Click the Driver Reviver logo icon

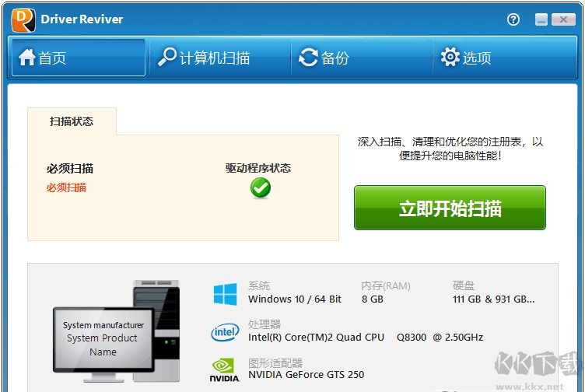(x=23, y=19)
